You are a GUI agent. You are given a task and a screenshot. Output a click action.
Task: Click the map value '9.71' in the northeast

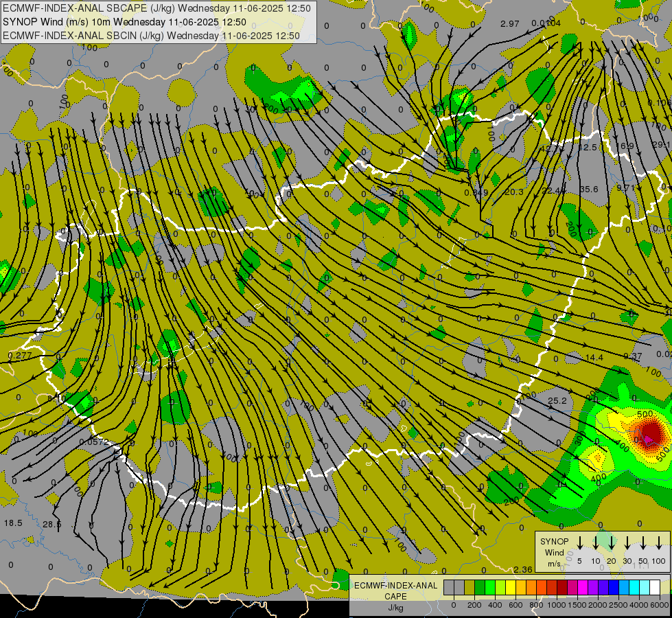point(625,188)
